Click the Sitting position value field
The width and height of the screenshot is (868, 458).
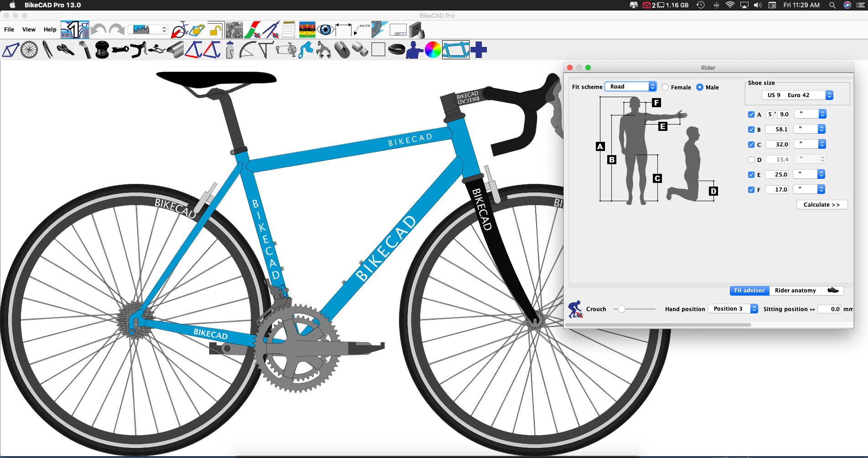(x=829, y=309)
